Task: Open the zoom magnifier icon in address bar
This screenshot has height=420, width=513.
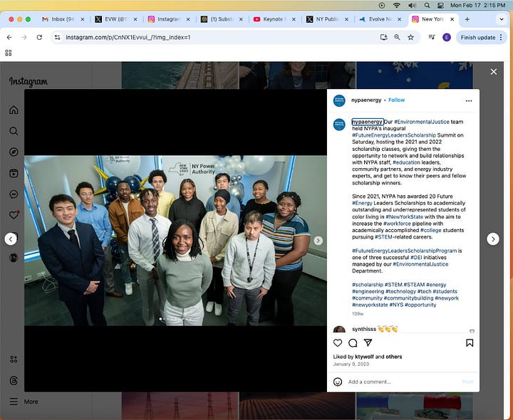Action: [397, 37]
